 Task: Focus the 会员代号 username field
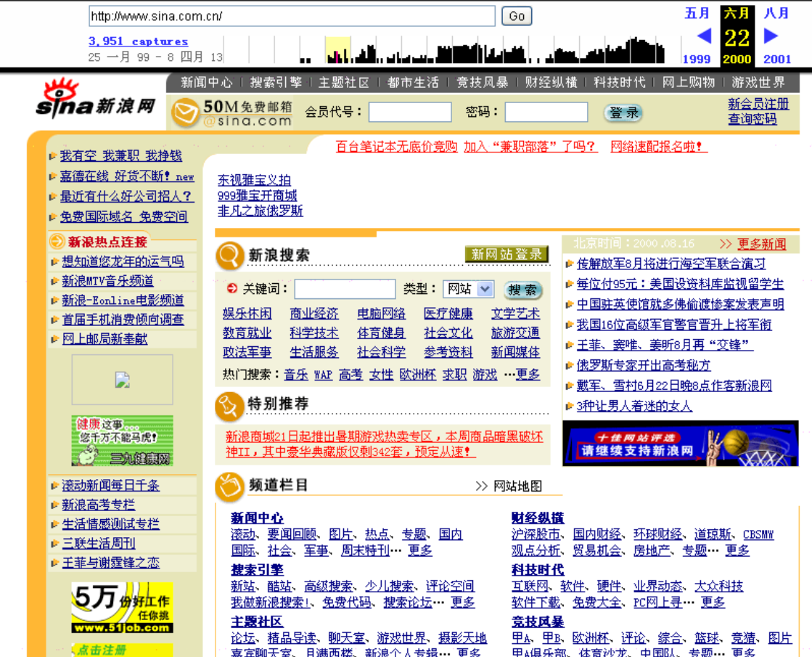coord(410,112)
